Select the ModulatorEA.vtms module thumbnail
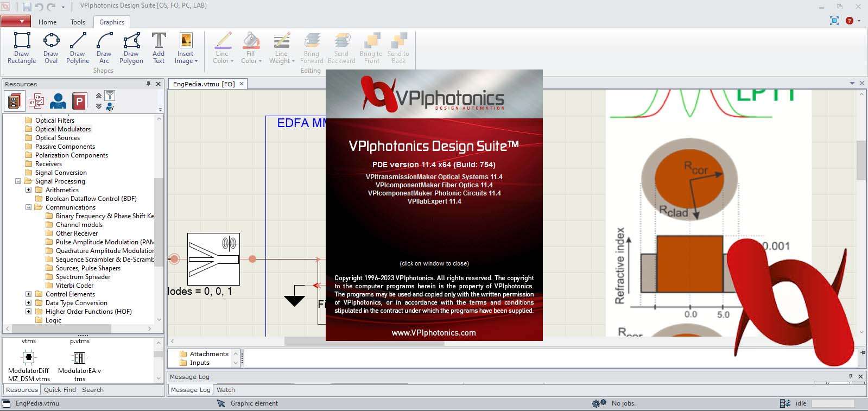Viewport: 868px width, 411px height. [79, 365]
